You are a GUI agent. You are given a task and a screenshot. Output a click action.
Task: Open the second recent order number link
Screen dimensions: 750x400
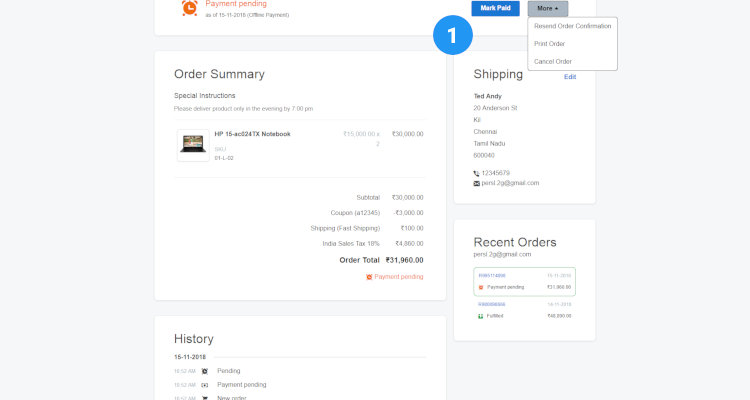pyautogui.click(x=492, y=304)
